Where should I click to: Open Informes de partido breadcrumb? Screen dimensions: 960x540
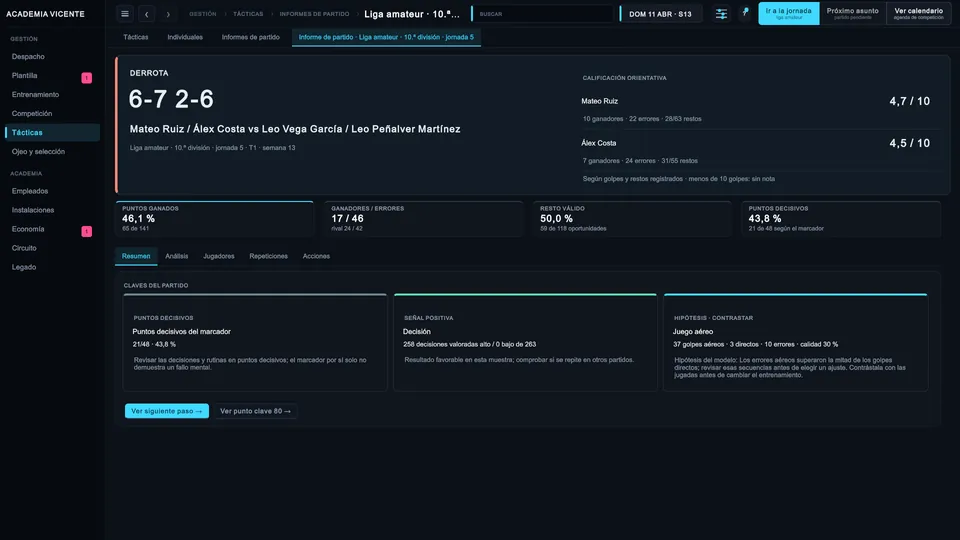(314, 14)
